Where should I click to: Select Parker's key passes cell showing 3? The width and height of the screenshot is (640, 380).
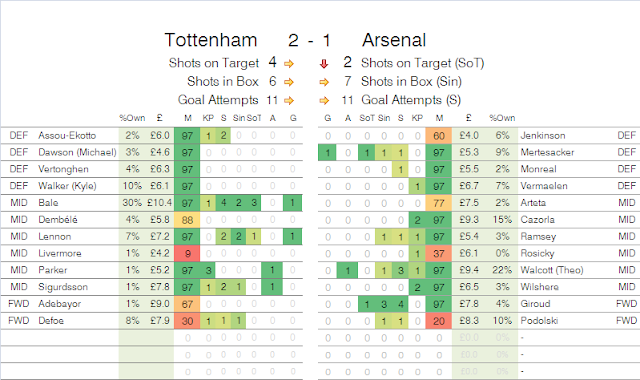coord(208,270)
